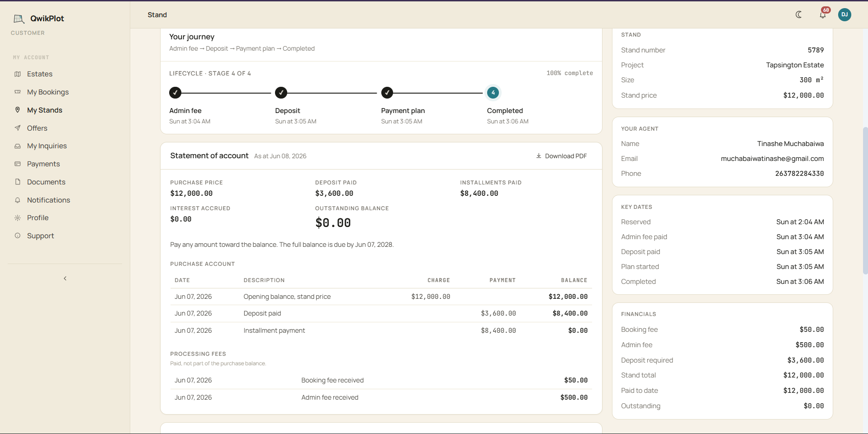This screenshot has width=868, height=434.
Task: Click the agent email muchabaiwatinashe@gmail.com
Action: click(x=772, y=159)
